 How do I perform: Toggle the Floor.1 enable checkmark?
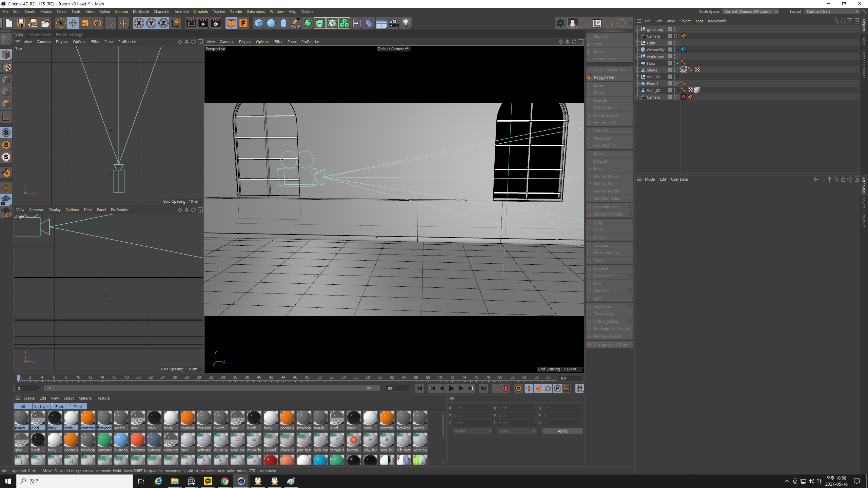point(678,84)
